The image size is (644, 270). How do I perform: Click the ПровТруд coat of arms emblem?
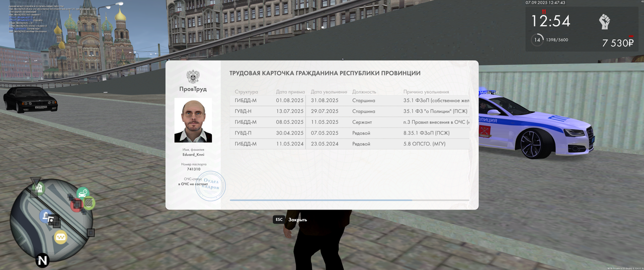193,77
